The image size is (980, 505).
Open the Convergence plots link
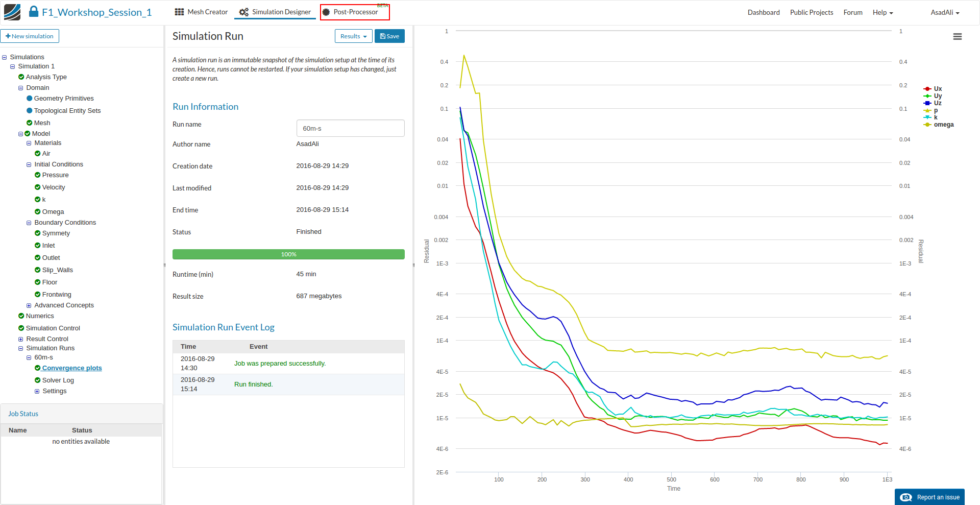point(71,368)
